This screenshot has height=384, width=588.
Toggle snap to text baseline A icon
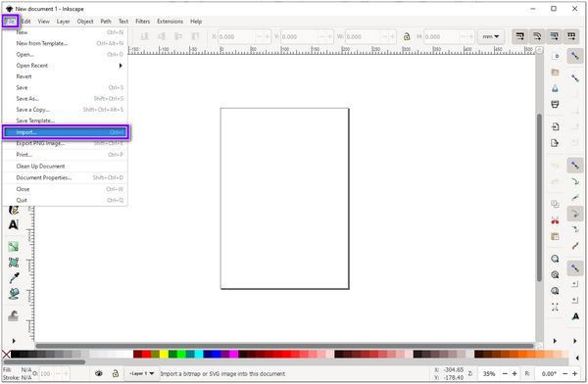tap(575, 316)
